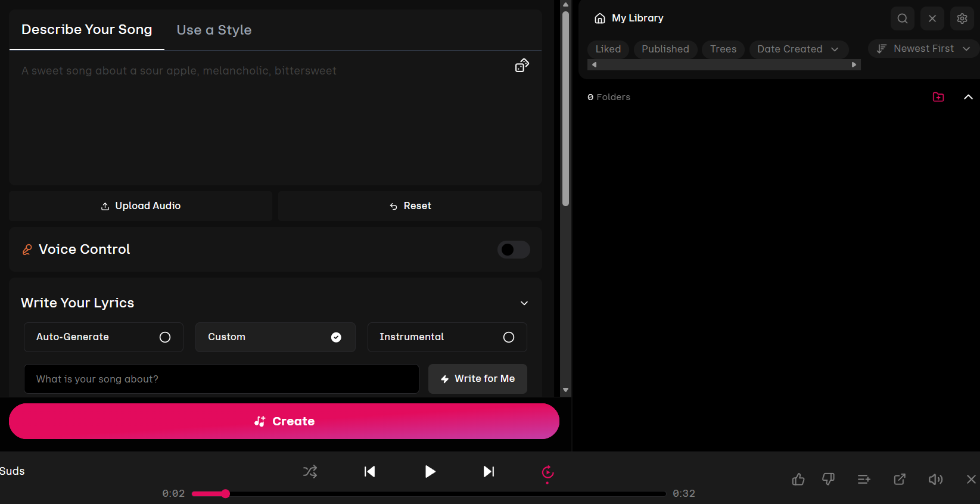Click the dice randomize prompt icon
The height and width of the screenshot is (504, 980).
522,66
